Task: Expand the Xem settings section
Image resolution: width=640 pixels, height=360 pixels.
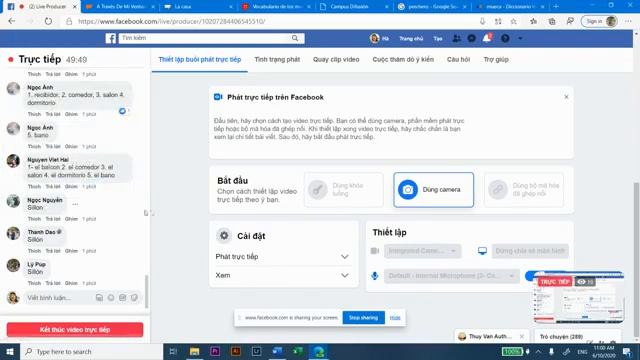Action: (282, 276)
